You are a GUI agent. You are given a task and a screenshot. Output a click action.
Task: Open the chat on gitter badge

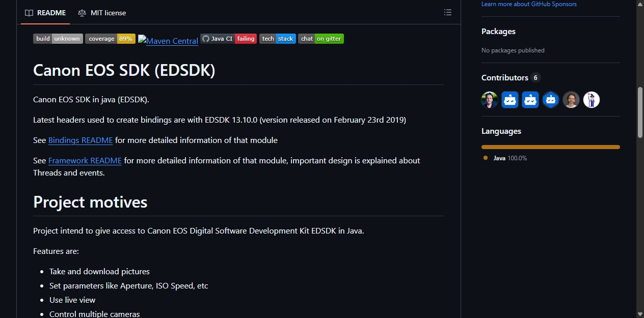[x=321, y=39]
